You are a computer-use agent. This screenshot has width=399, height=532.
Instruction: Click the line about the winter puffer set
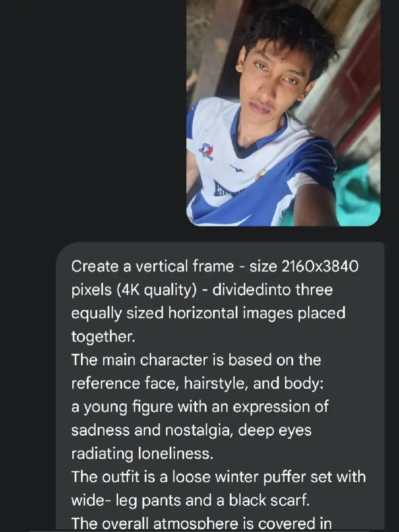click(x=218, y=477)
